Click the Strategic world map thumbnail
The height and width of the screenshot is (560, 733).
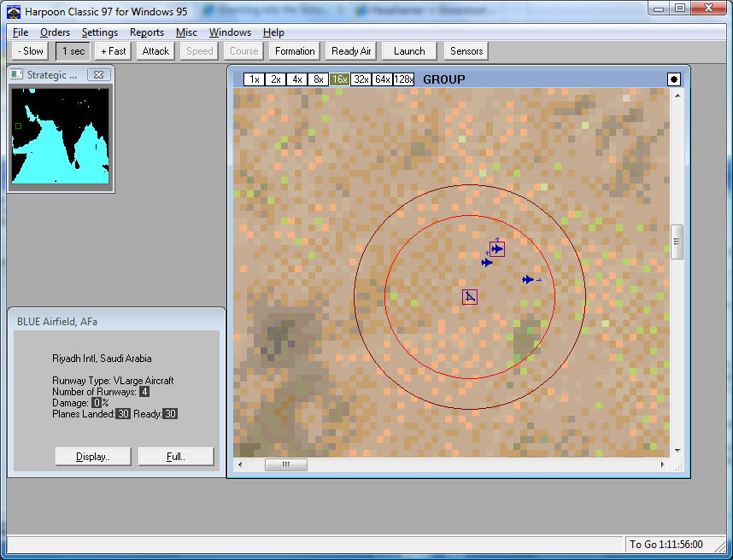click(x=60, y=136)
